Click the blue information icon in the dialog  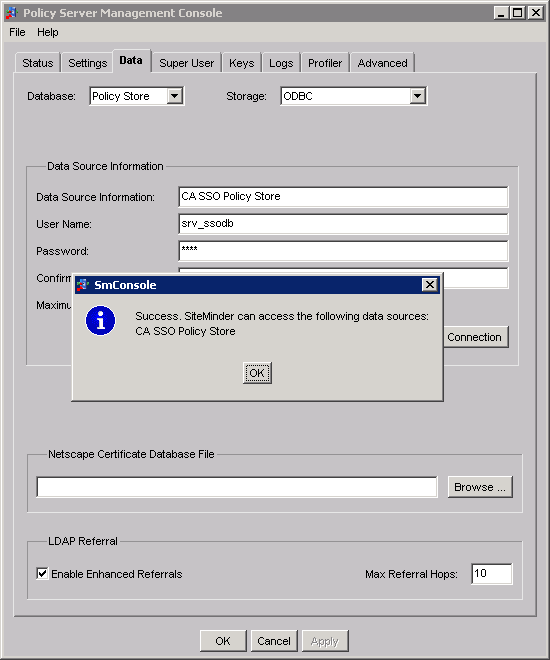(100, 321)
